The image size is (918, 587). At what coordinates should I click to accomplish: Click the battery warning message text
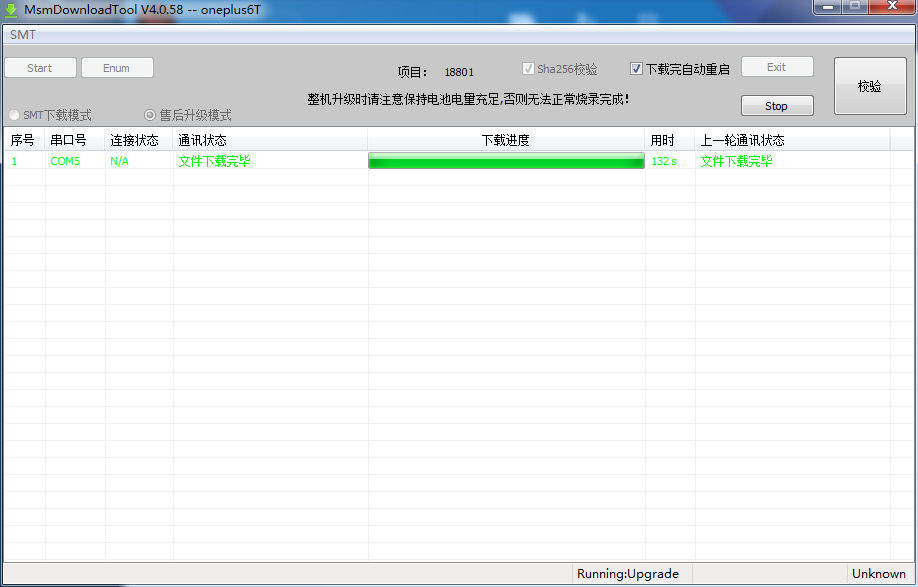click(468, 99)
